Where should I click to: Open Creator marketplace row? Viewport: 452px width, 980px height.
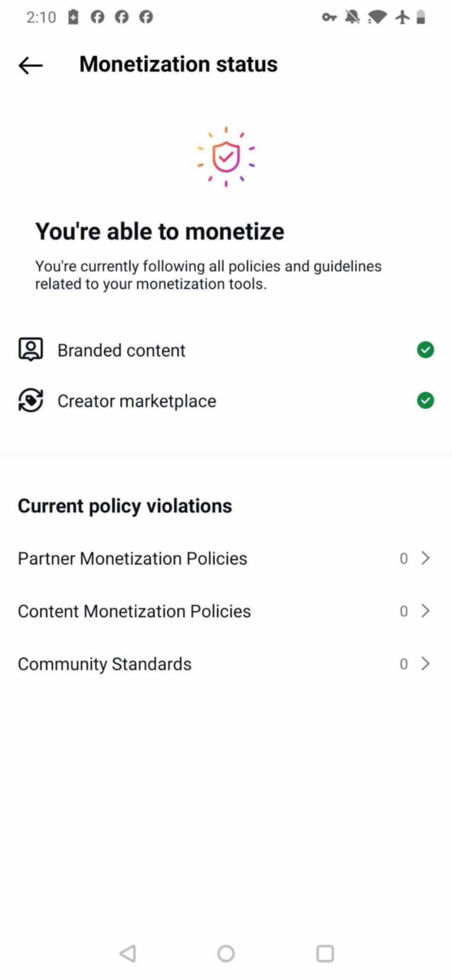click(226, 401)
